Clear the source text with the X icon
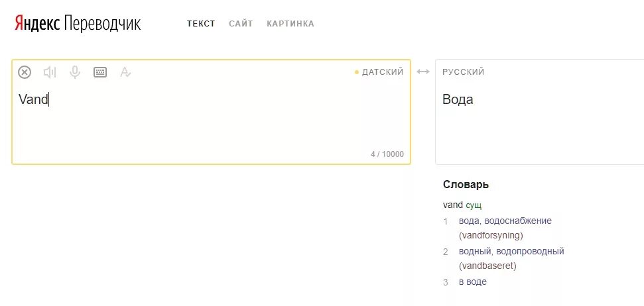The width and height of the screenshot is (644, 306). tap(25, 72)
